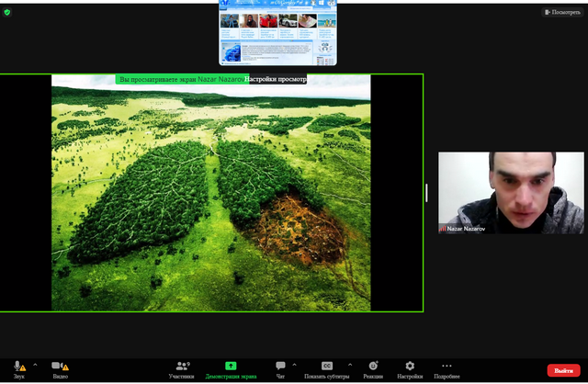Click the panel divider handle beside shared screen
Screen dimensions: 588x384
tap(425, 193)
